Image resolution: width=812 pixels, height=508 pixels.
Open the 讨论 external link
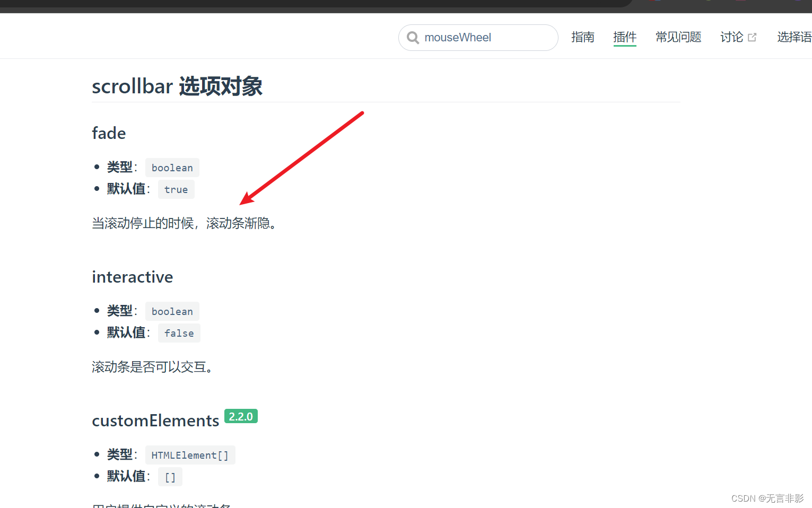[x=732, y=37]
